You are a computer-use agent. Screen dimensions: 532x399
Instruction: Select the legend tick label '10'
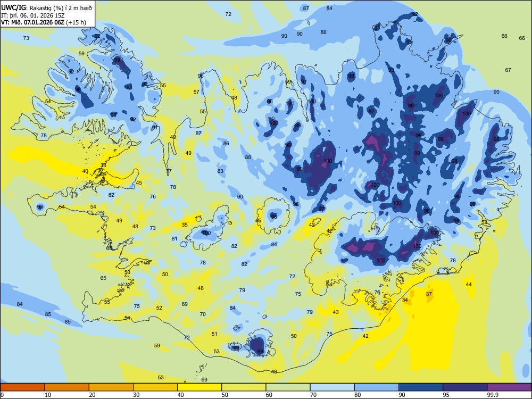pos(48,395)
